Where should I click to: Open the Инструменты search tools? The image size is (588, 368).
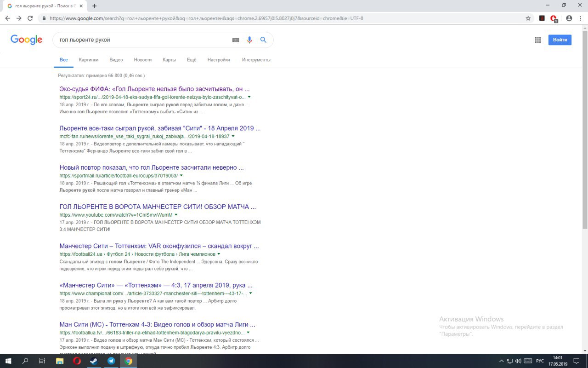pos(256,60)
